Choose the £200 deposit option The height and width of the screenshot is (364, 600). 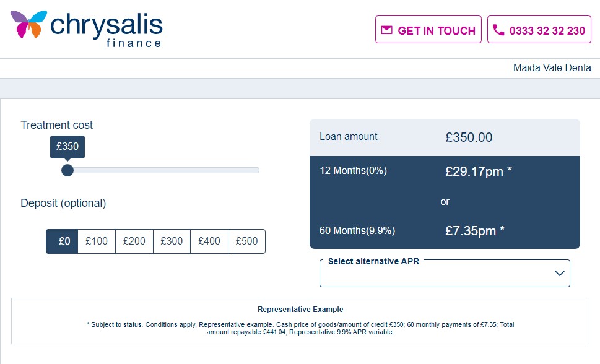134,241
